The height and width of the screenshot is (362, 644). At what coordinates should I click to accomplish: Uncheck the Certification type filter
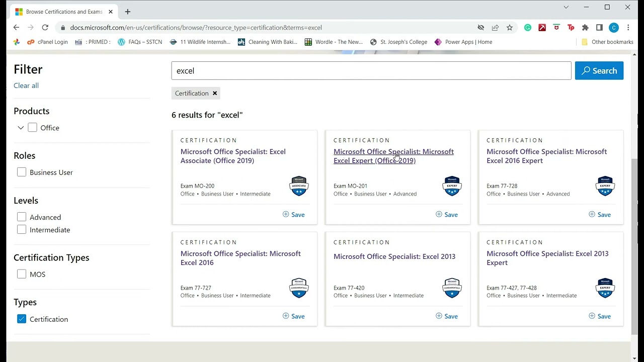[x=22, y=319]
